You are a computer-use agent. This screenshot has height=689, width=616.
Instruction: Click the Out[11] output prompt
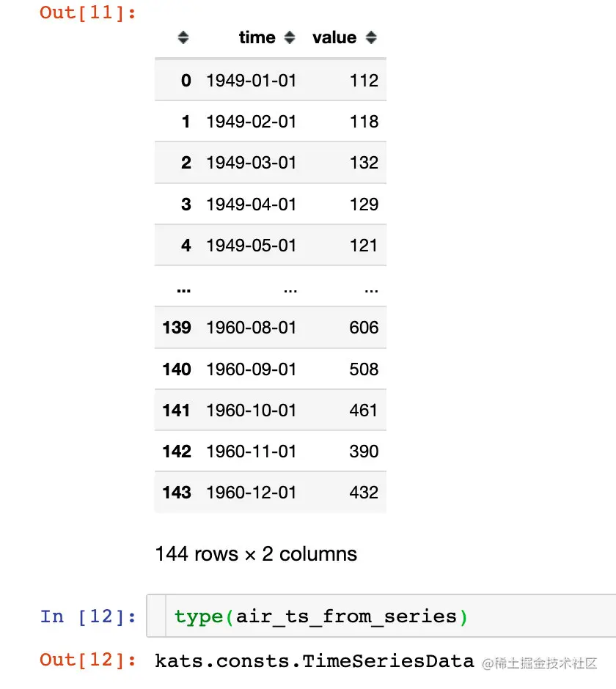88,12
